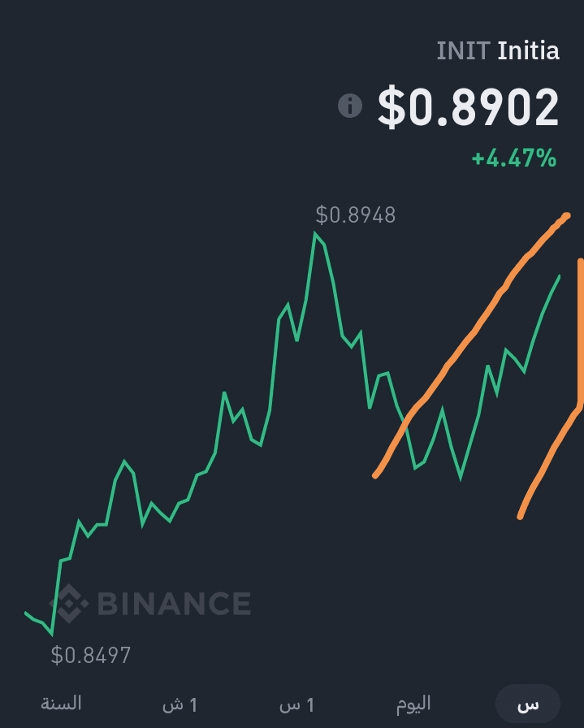Select the highlighted س hourly range tab
Image resolution: width=584 pixels, height=728 pixels.
528,704
